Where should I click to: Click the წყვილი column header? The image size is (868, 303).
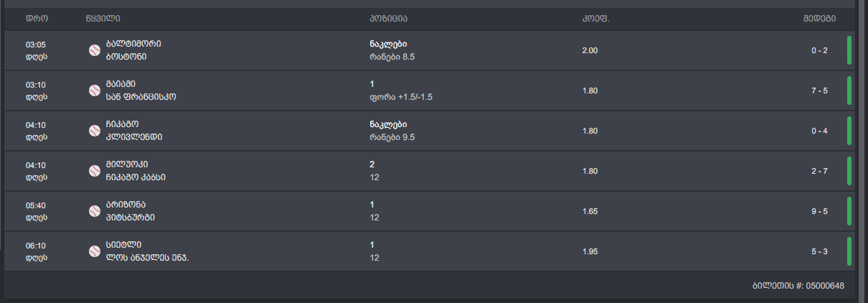point(98,18)
